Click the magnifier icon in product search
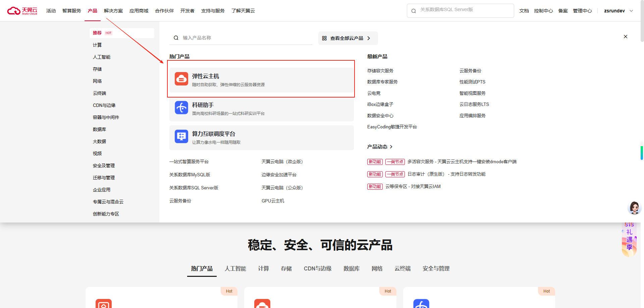The height and width of the screenshot is (308, 644). (176, 38)
